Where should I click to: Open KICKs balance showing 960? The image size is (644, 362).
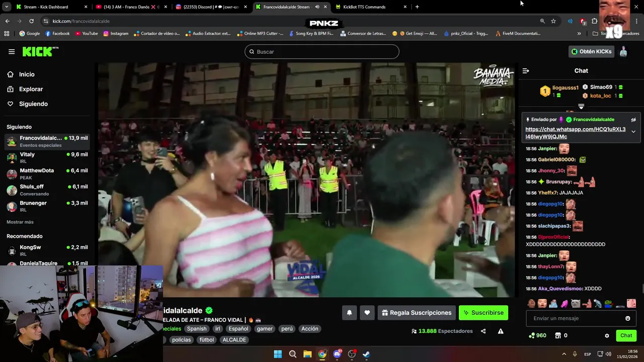[537, 335]
